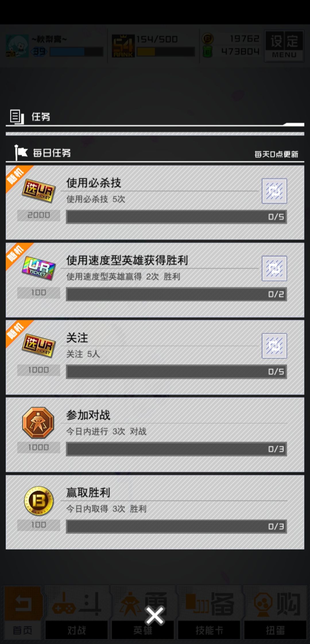Screen dimensions: 310x644
Task: Refresh the 关注 random mission
Action: coord(274,346)
